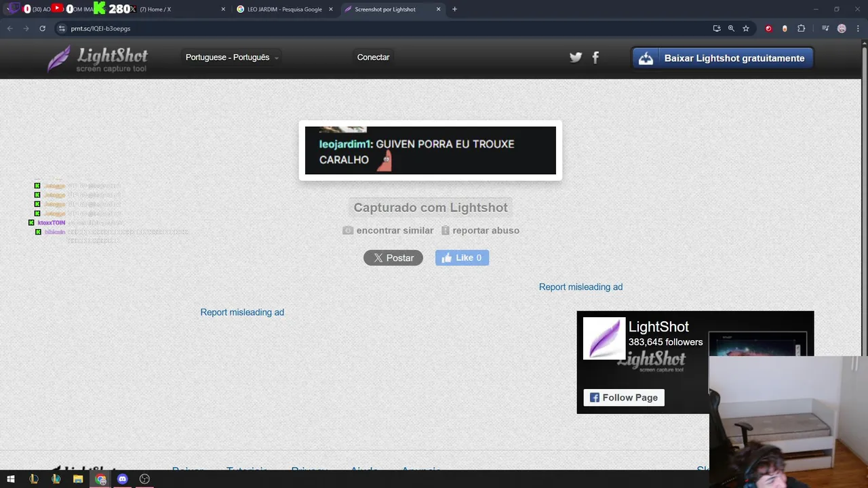
Task: Bookmark this page with the star icon
Action: coord(746,28)
